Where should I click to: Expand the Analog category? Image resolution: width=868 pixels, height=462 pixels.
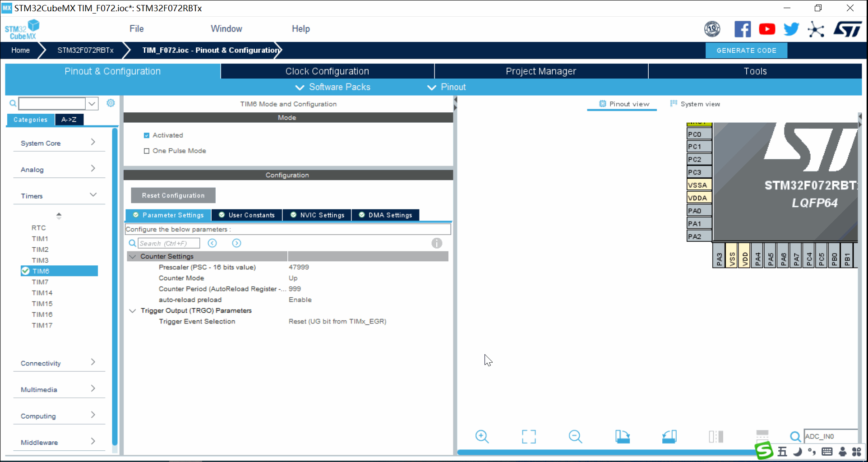click(x=59, y=170)
